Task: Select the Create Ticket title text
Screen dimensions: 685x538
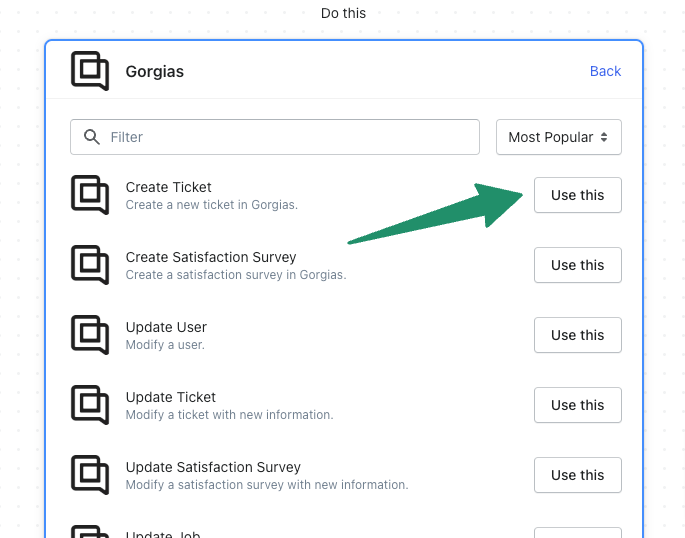Action: pyautogui.click(x=168, y=187)
